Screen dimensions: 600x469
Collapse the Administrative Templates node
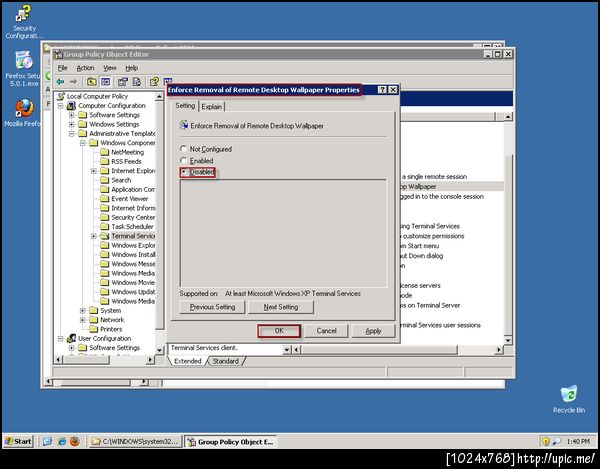click(72, 134)
